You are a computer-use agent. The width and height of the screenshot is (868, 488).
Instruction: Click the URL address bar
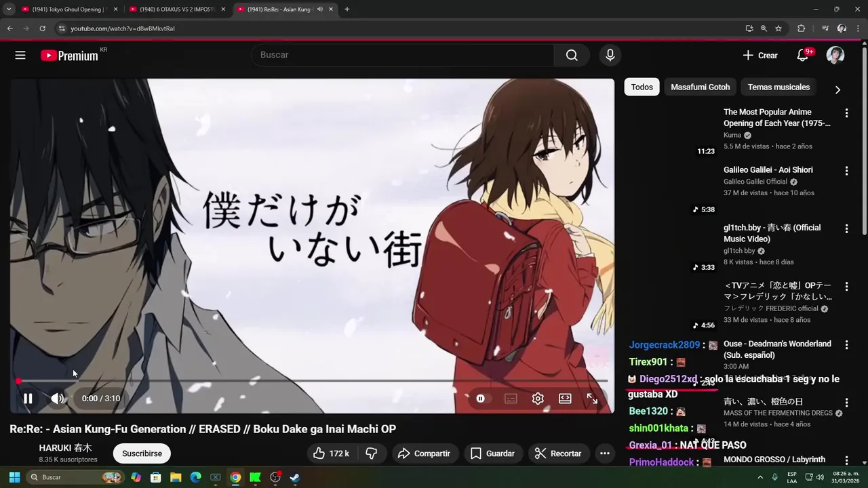(x=400, y=28)
